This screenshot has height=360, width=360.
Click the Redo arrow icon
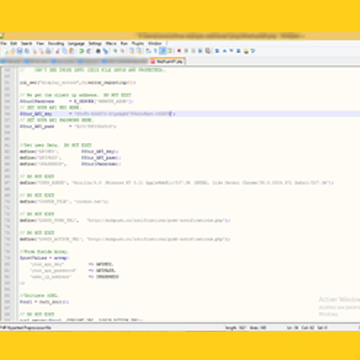coord(89,51)
